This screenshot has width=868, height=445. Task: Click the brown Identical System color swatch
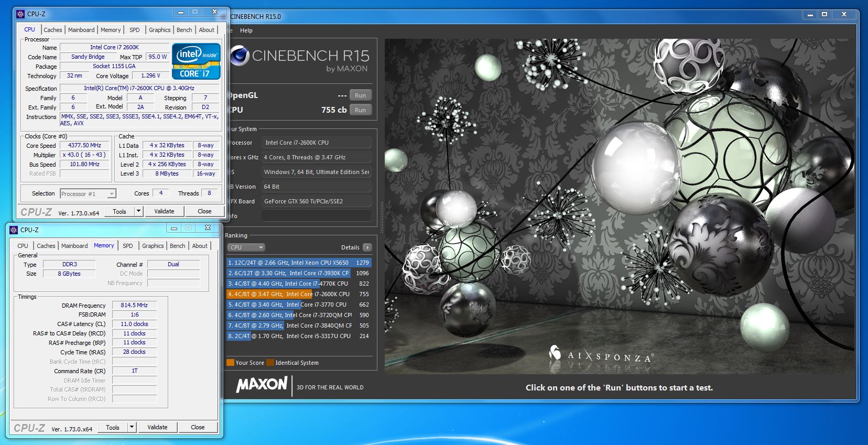click(270, 362)
